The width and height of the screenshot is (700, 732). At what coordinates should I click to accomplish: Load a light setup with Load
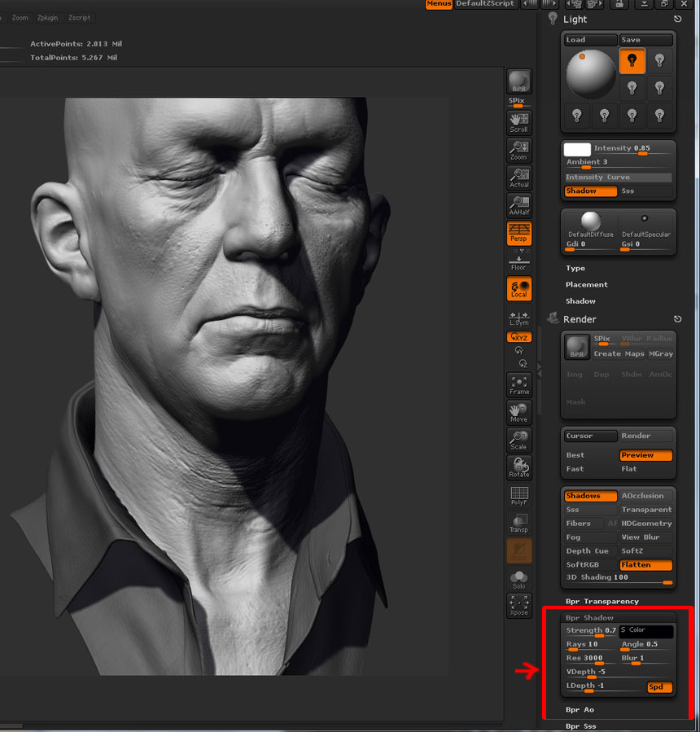point(590,40)
